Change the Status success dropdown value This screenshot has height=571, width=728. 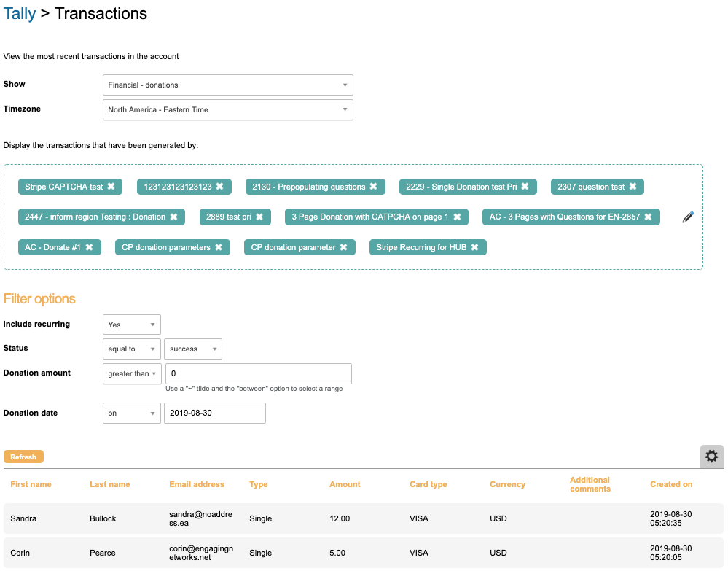(x=192, y=349)
